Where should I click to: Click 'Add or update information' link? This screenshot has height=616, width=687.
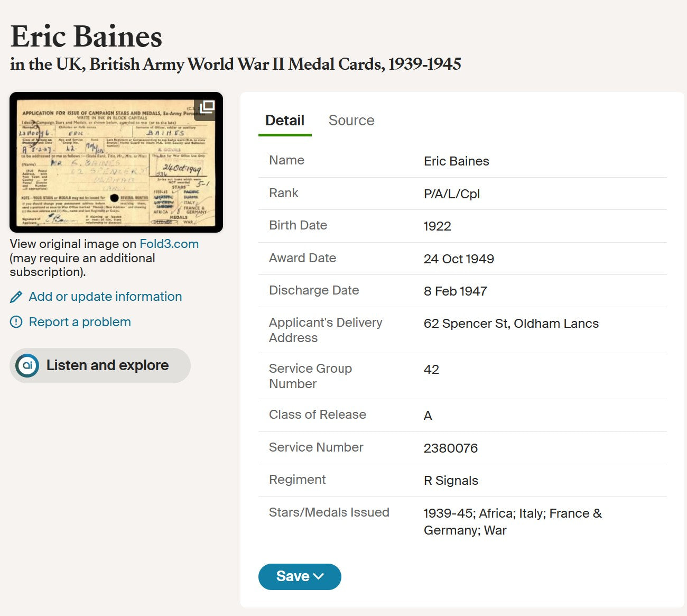[x=105, y=297]
